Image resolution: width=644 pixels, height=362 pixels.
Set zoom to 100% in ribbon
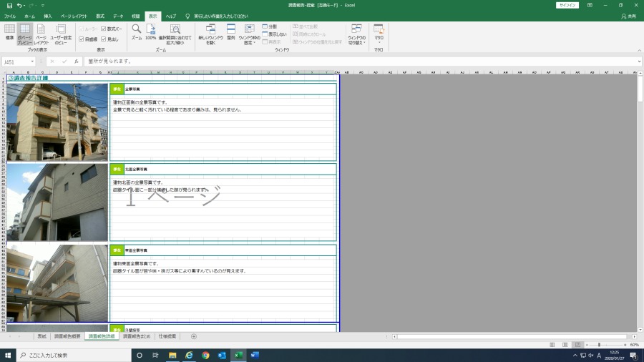pyautogui.click(x=151, y=32)
